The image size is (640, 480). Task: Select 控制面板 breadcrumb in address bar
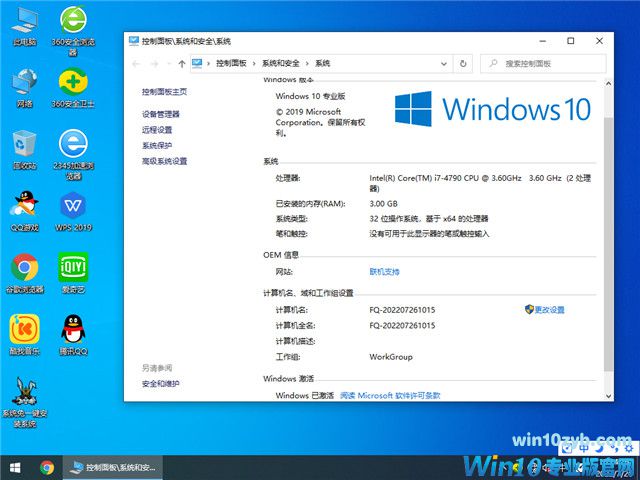(231, 63)
